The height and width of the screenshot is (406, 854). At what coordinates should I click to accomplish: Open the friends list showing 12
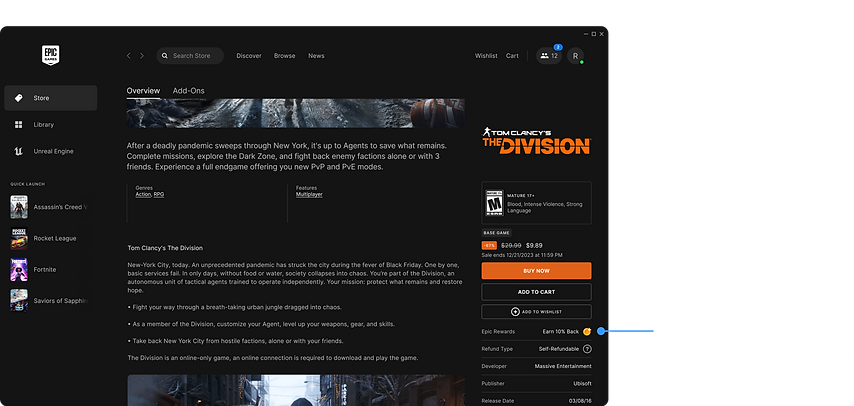(549, 56)
